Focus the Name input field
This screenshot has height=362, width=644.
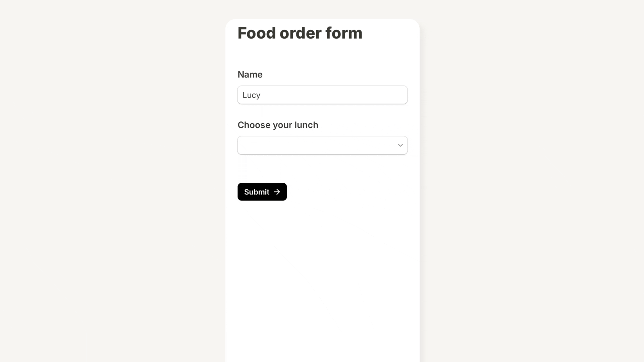pos(322,95)
